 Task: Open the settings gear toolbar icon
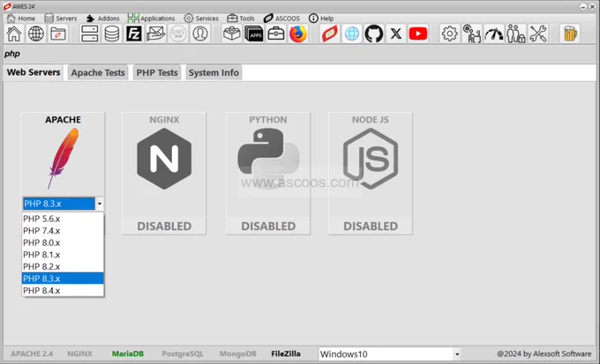click(x=450, y=33)
